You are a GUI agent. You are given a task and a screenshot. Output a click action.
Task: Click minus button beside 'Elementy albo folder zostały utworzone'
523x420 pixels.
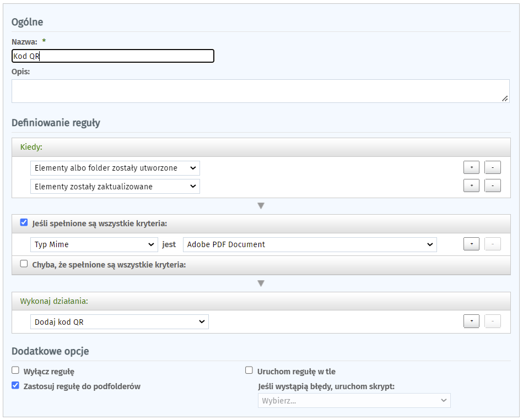[x=492, y=168]
